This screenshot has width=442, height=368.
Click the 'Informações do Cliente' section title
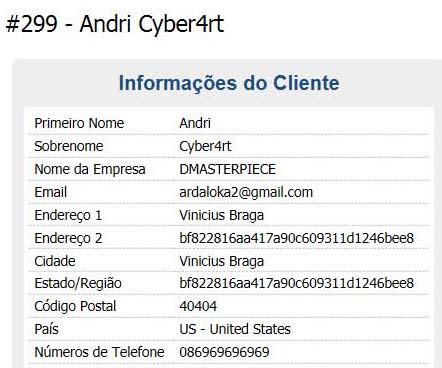tap(229, 83)
